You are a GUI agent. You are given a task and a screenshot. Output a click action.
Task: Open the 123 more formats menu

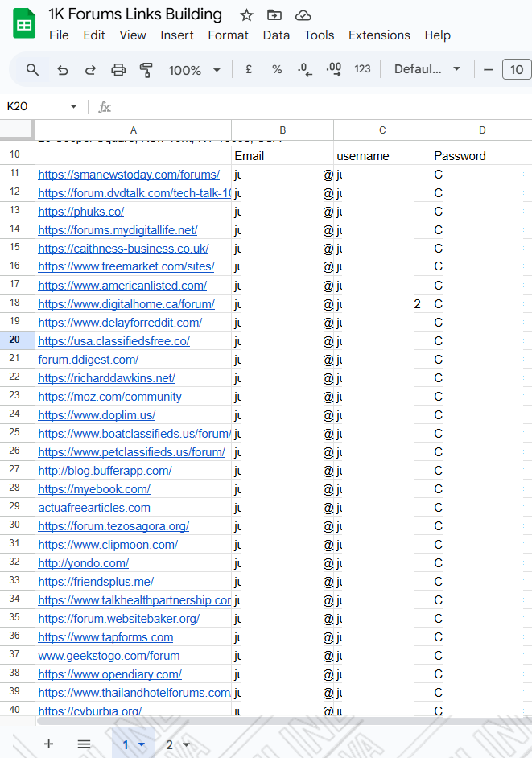362,69
